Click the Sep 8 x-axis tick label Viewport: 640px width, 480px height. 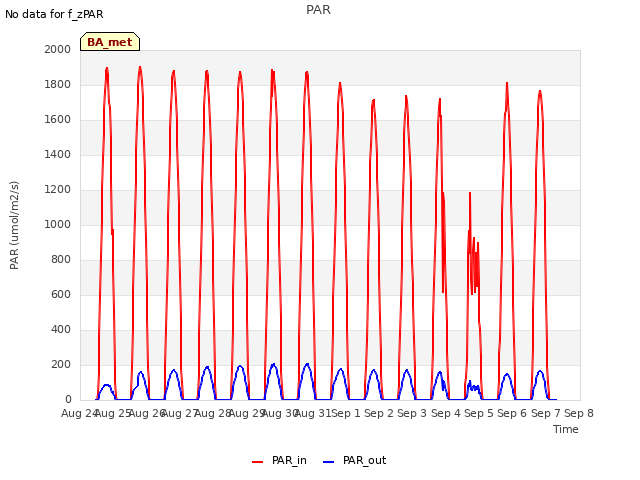click(x=579, y=413)
